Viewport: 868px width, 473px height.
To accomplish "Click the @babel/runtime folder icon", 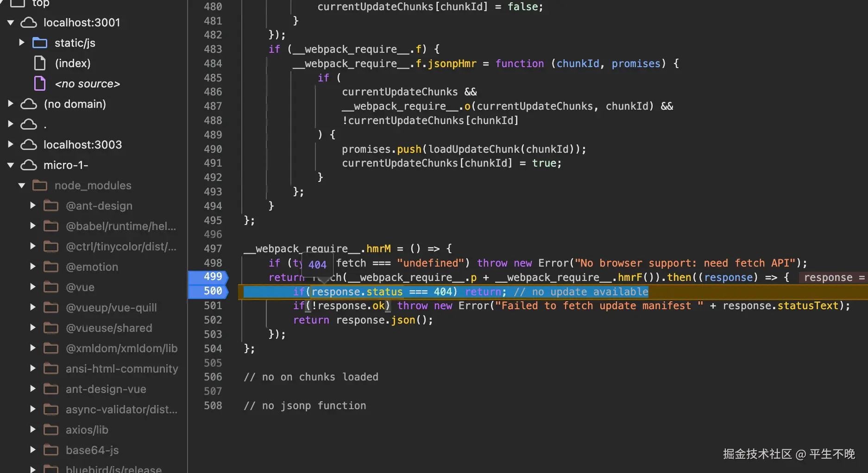I will (51, 226).
